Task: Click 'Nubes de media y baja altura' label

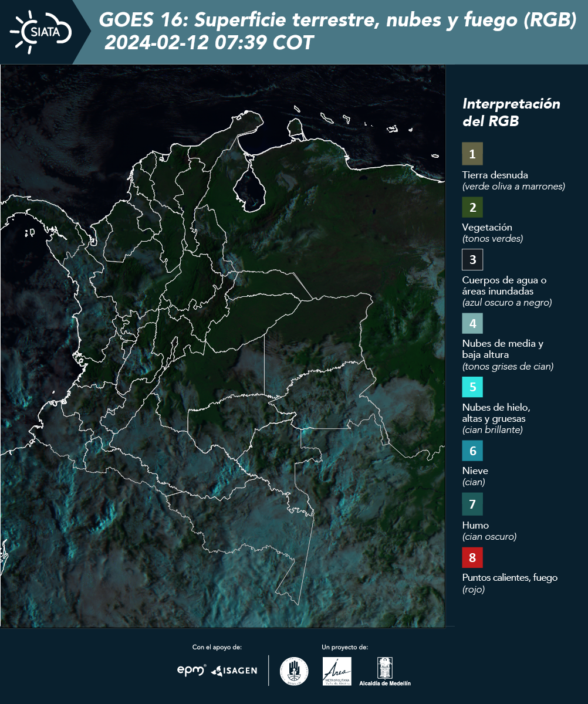Action: click(503, 349)
